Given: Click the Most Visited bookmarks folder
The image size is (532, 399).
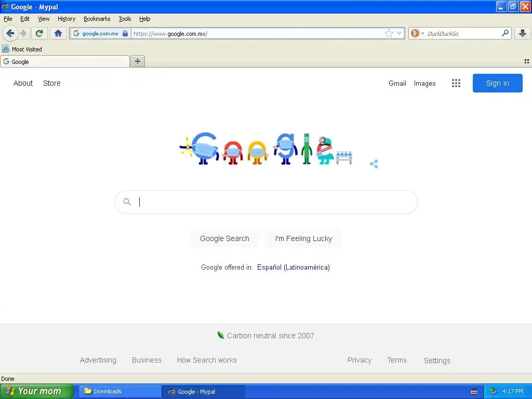Looking at the screenshot, I should coord(22,49).
